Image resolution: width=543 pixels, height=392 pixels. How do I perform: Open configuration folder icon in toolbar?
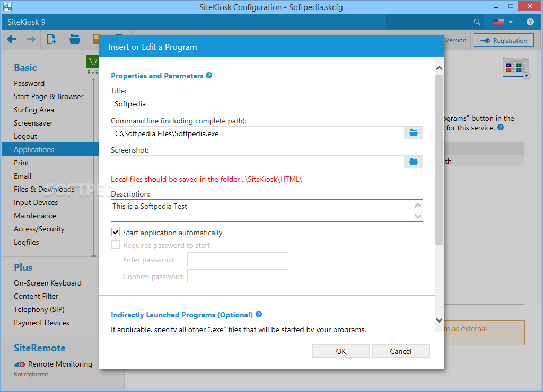pos(74,39)
